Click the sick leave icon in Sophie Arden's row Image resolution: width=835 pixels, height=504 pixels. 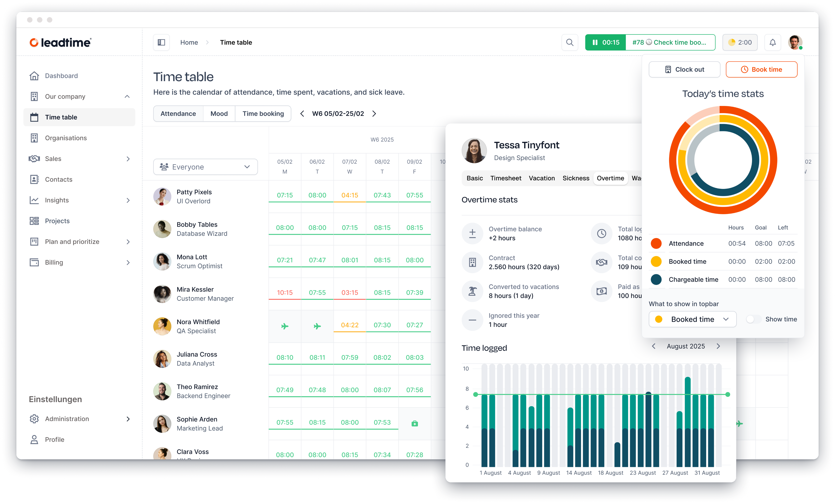coord(414,423)
